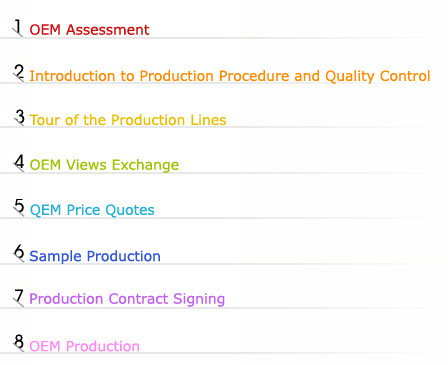Select the number 2 step icon
This screenshot has width=448, height=365.
click(19, 73)
